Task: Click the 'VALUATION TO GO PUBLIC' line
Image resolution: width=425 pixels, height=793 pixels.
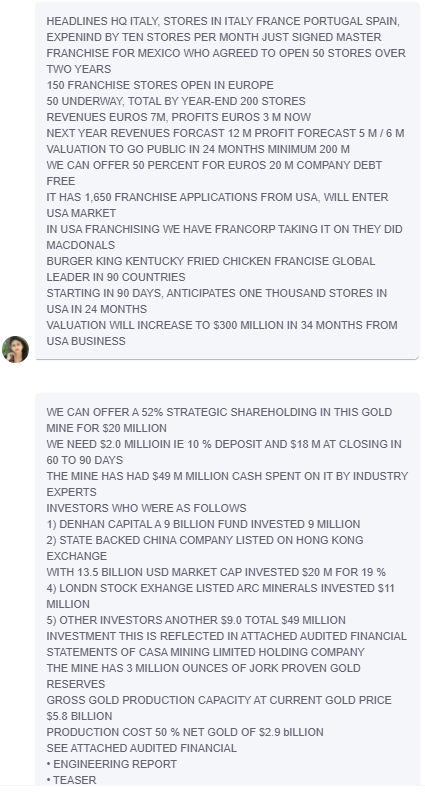Action: [198, 150]
